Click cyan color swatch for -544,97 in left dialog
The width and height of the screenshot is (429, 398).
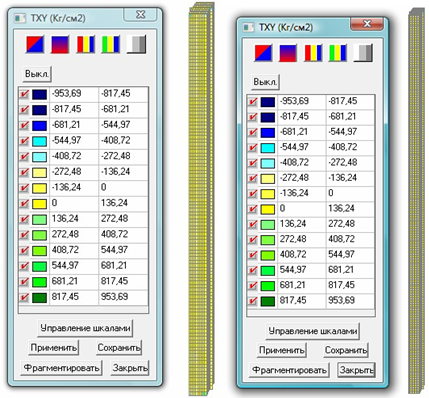pos(39,141)
